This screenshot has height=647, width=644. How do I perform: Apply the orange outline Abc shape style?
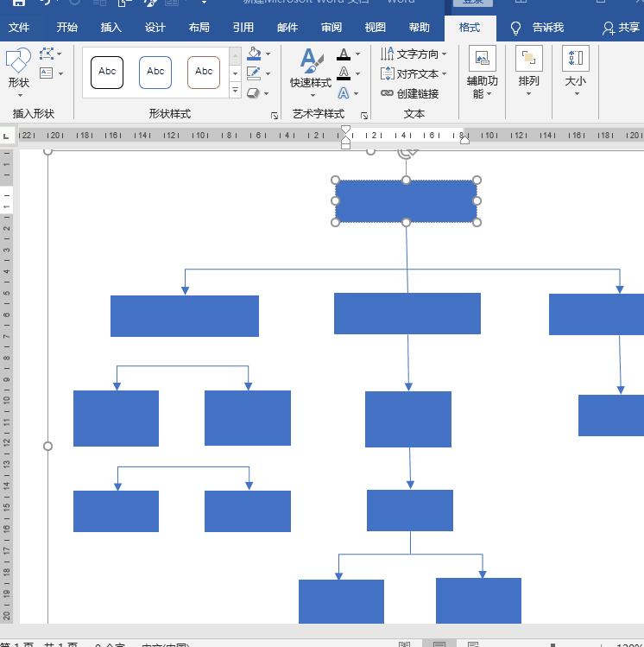204,73
